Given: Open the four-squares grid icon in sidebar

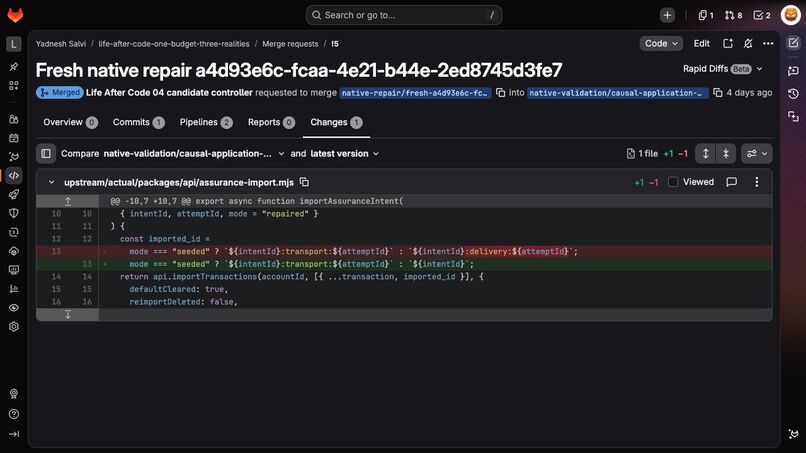Looking at the screenshot, I should point(14,85).
